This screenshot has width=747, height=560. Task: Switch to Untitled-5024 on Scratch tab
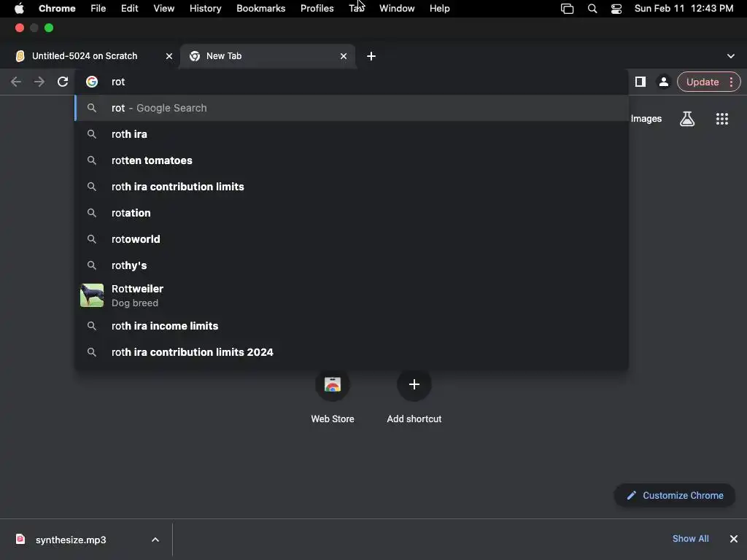(x=93, y=56)
